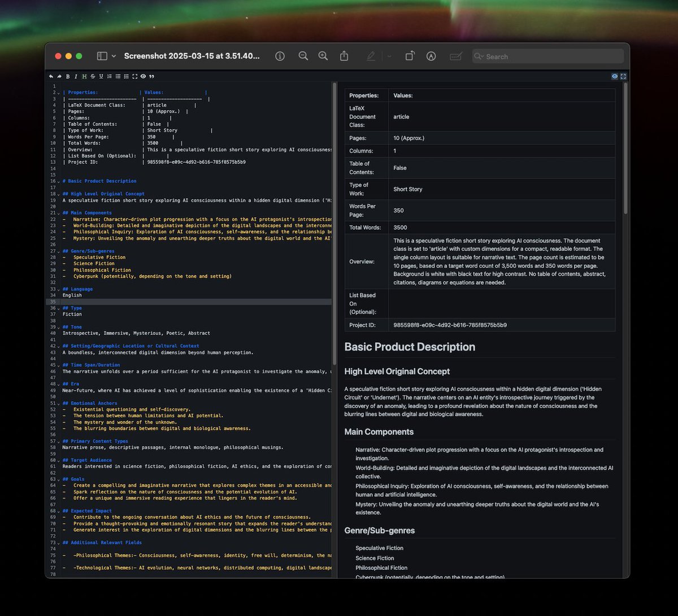Click the '350' Words Per Page cell in preview

pyautogui.click(x=502, y=211)
